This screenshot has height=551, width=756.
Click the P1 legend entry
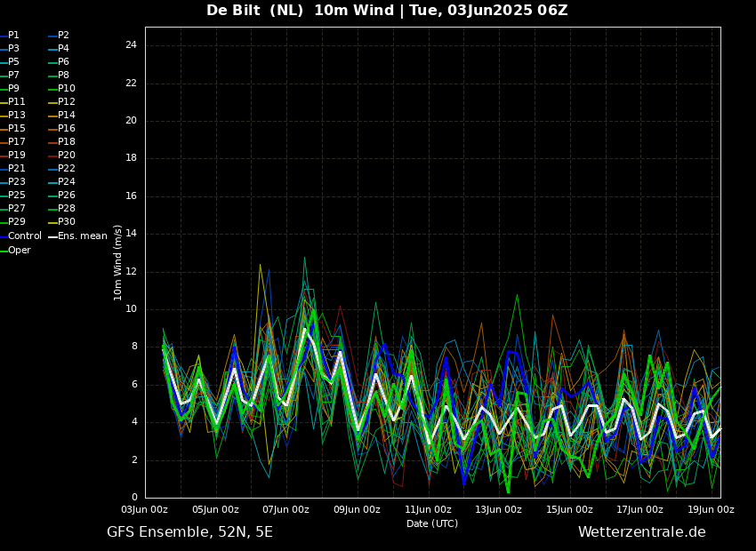[x=13, y=36]
